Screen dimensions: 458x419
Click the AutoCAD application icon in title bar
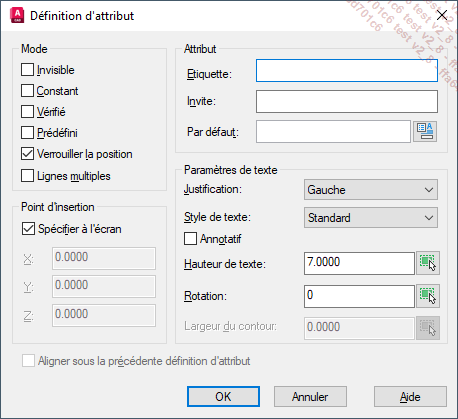[17, 16]
